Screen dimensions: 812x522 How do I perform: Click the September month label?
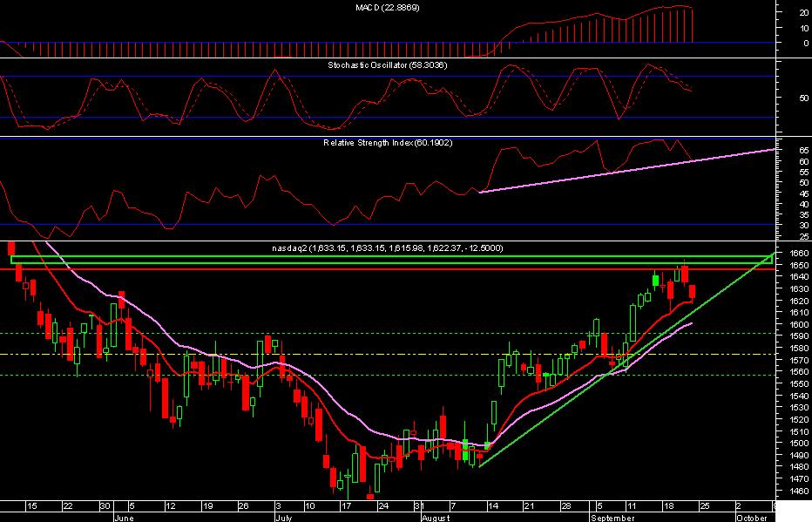(612, 518)
